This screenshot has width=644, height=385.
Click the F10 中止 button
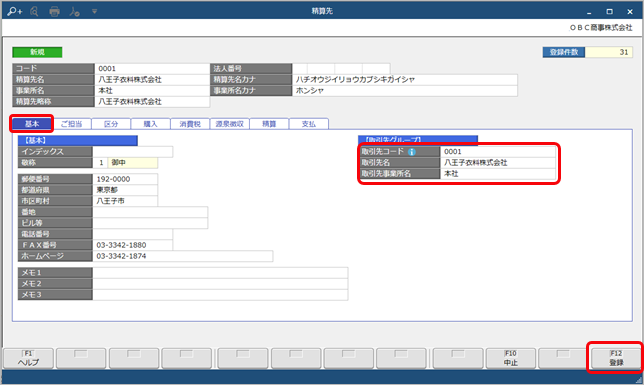click(x=511, y=358)
